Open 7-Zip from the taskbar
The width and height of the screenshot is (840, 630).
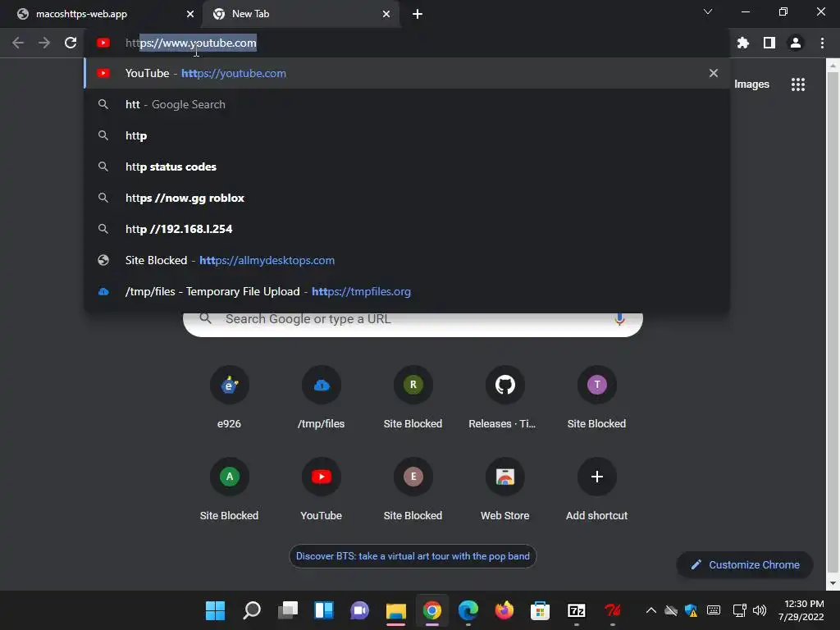pos(577,610)
